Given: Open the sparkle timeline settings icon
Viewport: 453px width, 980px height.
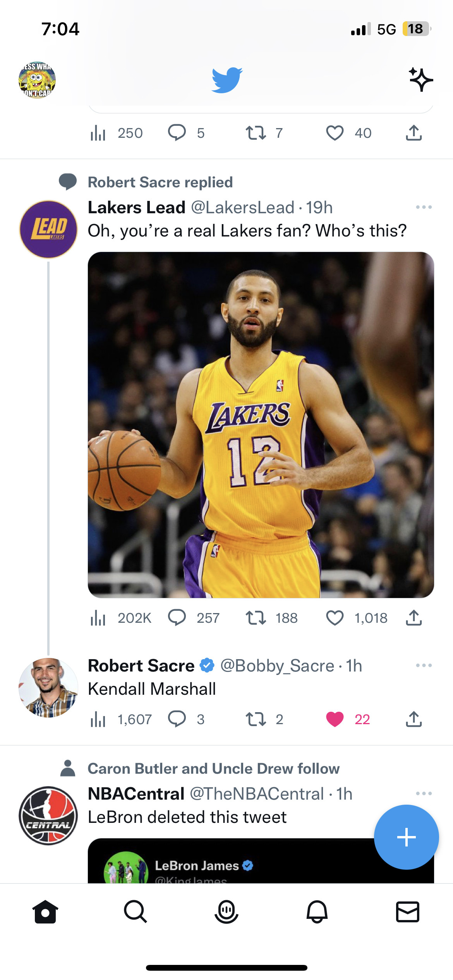Looking at the screenshot, I should (421, 79).
